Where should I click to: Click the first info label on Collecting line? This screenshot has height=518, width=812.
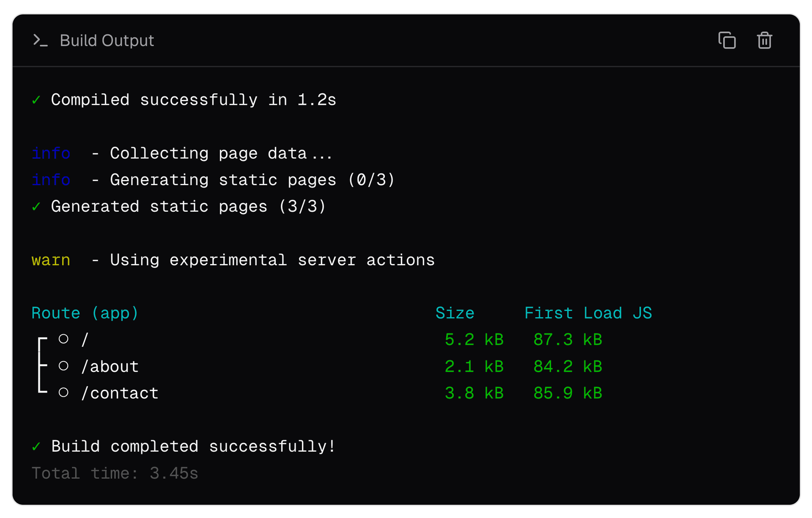tap(51, 153)
